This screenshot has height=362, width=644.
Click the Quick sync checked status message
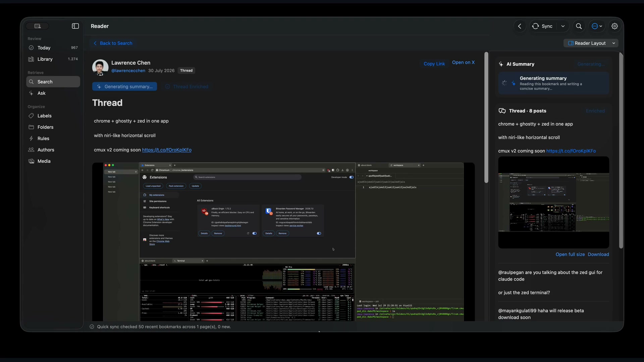tap(164, 327)
